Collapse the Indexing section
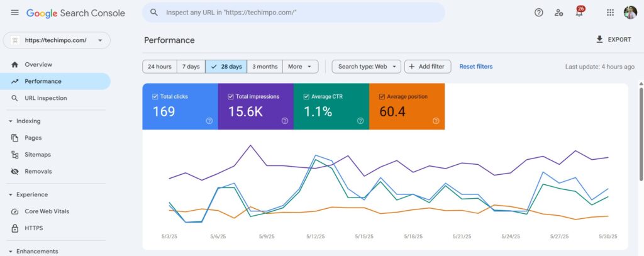The width and height of the screenshot is (644, 256). tap(10, 121)
